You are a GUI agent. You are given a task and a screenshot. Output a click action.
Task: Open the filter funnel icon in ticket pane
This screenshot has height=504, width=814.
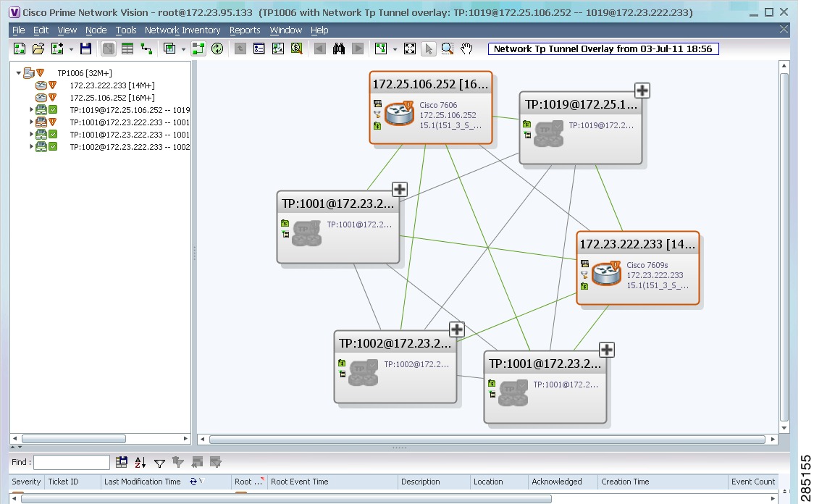159,463
